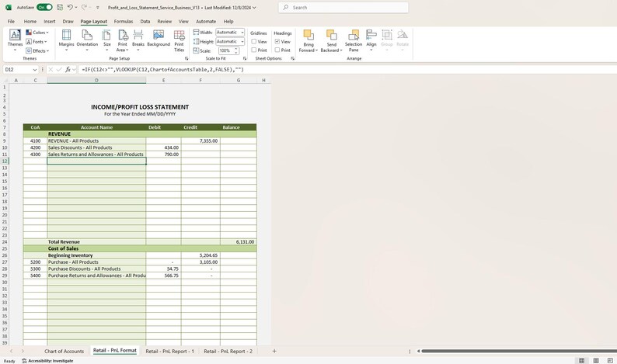
Task: Undo the last action
Action: [x=70, y=7]
